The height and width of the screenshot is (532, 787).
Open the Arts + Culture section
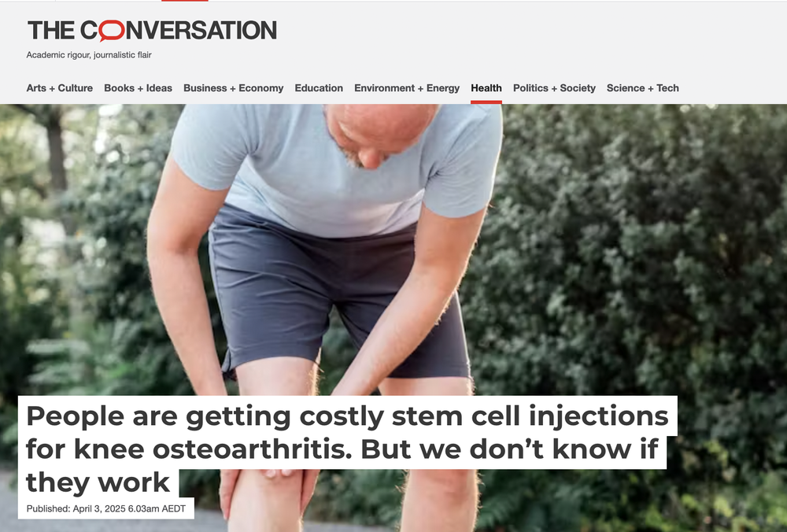(x=59, y=88)
